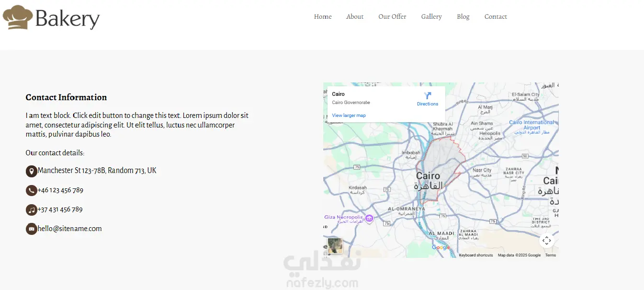Open the map camera controls button

[x=547, y=241]
